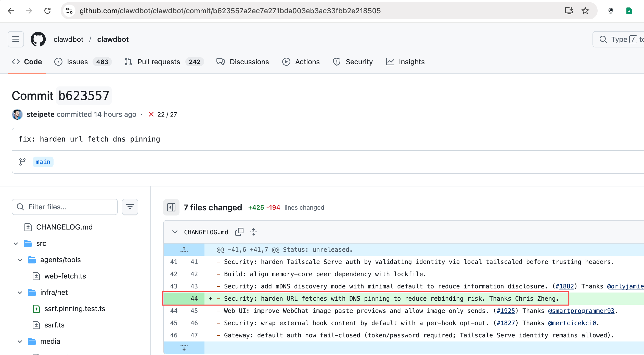The height and width of the screenshot is (355, 644).
Task: Expand all lines in CHANGELOG.md diff
Action: pos(254,232)
